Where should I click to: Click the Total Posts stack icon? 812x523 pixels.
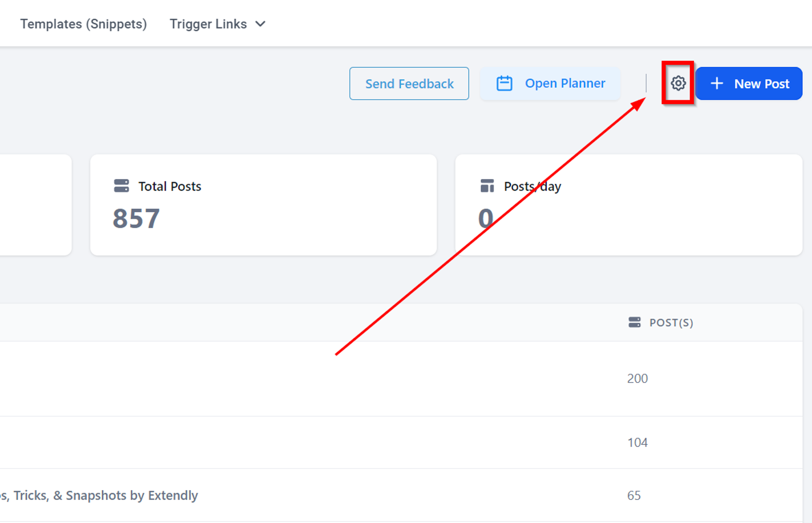click(121, 186)
